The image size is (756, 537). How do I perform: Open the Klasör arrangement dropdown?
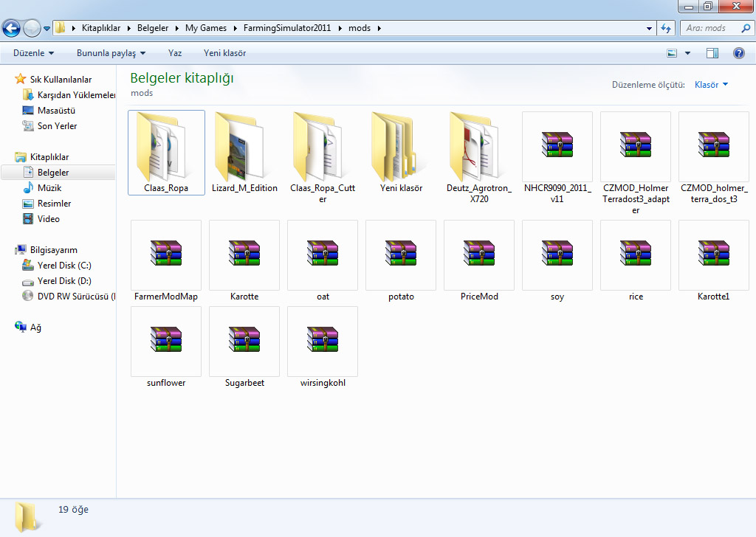[711, 85]
